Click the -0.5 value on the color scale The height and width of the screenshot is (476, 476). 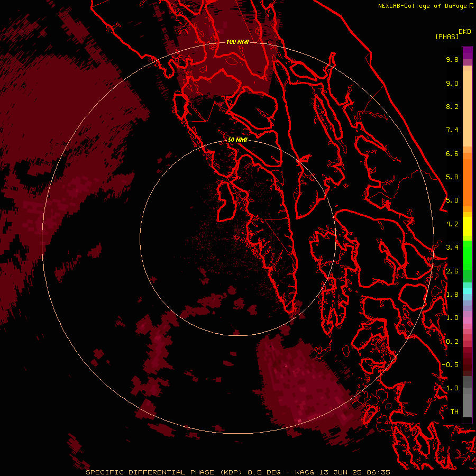(450, 365)
